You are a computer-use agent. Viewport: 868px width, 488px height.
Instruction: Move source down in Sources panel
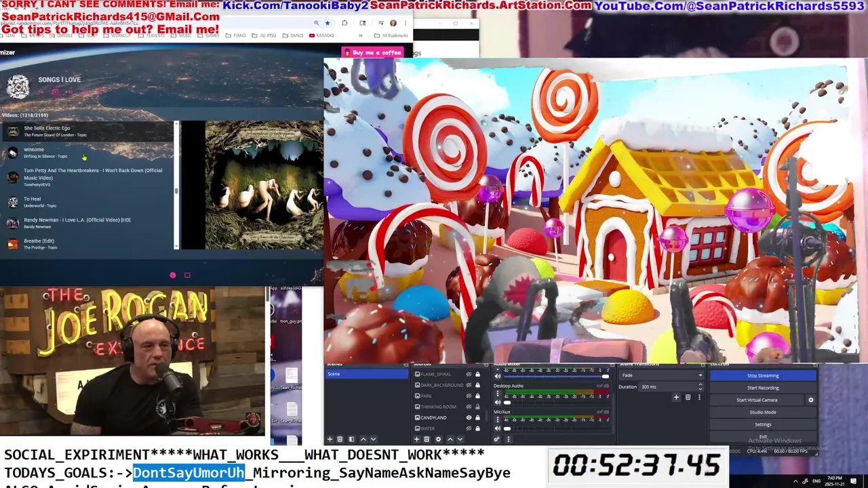(x=460, y=439)
